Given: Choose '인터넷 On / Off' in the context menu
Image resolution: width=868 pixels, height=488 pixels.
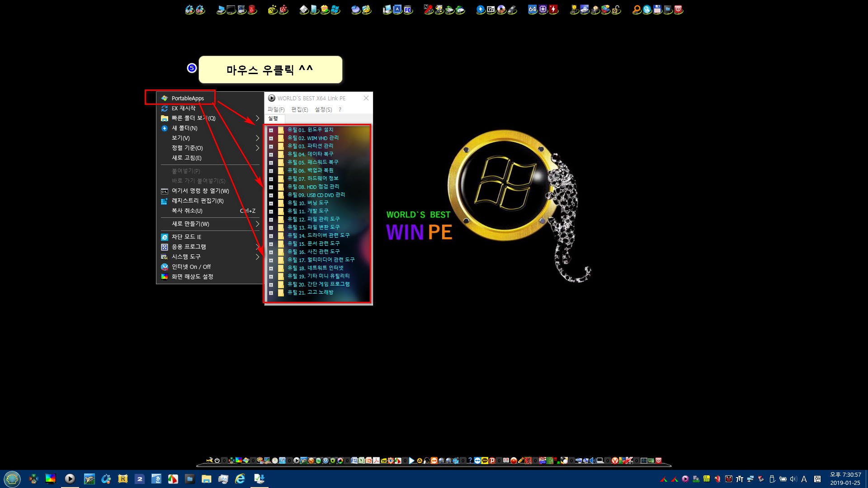Looking at the screenshot, I should tap(210, 267).
